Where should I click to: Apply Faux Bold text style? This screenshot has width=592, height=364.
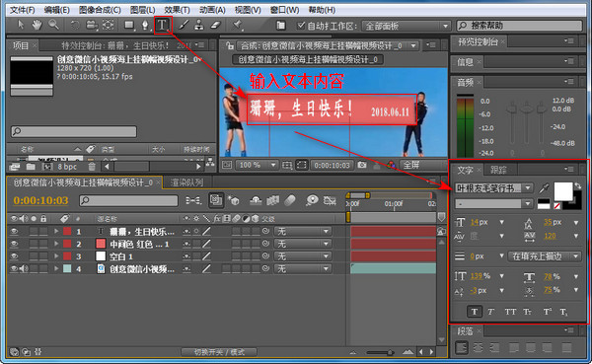(x=475, y=312)
